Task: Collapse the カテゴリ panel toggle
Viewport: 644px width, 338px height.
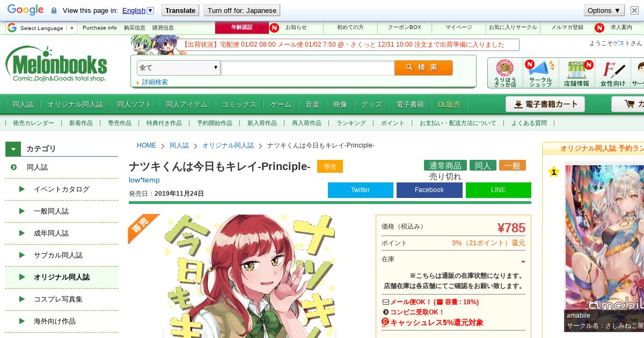Action: [13, 149]
